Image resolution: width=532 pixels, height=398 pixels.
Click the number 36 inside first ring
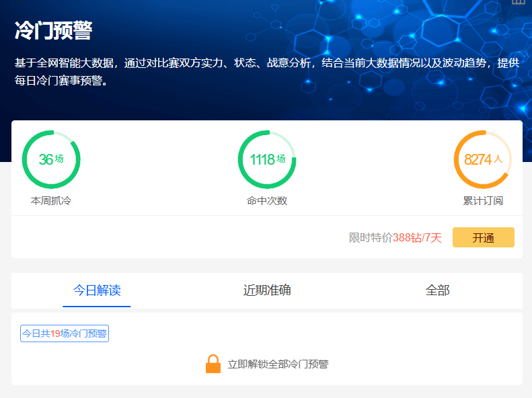(x=46, y=159)
